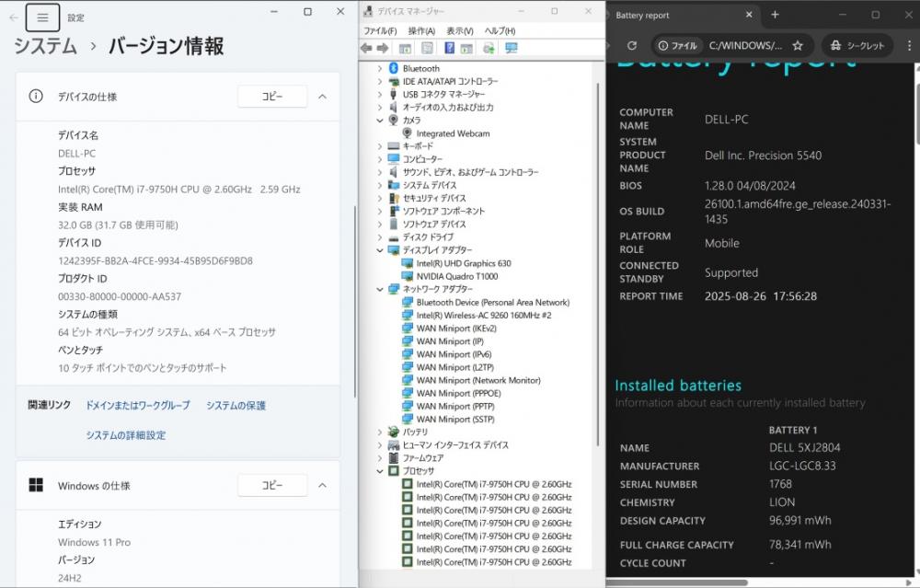
Task: Collapse the プロセッサ node
Action: pos(380,470)
